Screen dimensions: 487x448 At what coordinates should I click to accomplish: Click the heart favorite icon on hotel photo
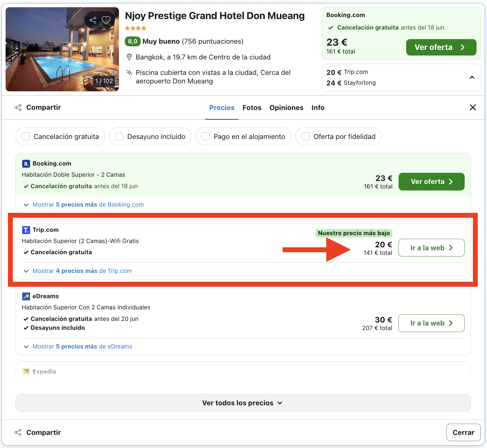(x=106, y=20)
